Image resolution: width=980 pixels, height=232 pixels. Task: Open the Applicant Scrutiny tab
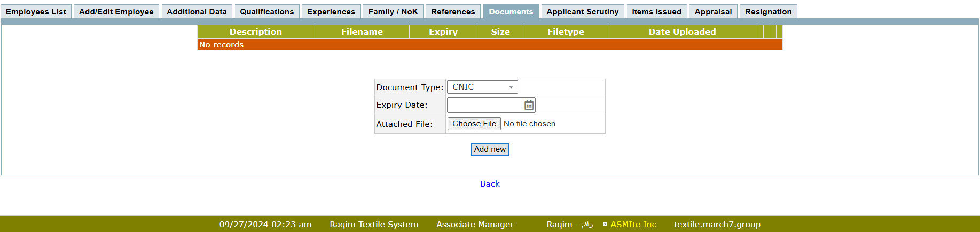coord(582,12)
